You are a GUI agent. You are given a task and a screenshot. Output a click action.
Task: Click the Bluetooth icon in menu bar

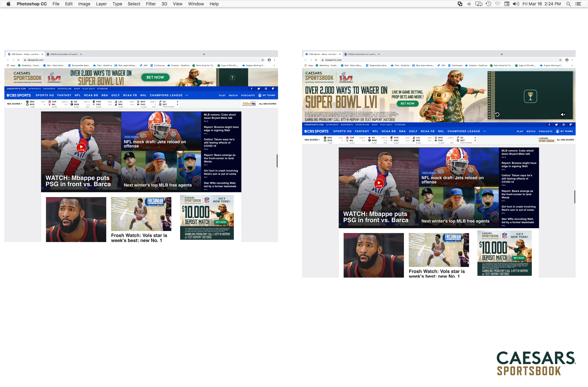pyautogui.click(x=469, y=4)
